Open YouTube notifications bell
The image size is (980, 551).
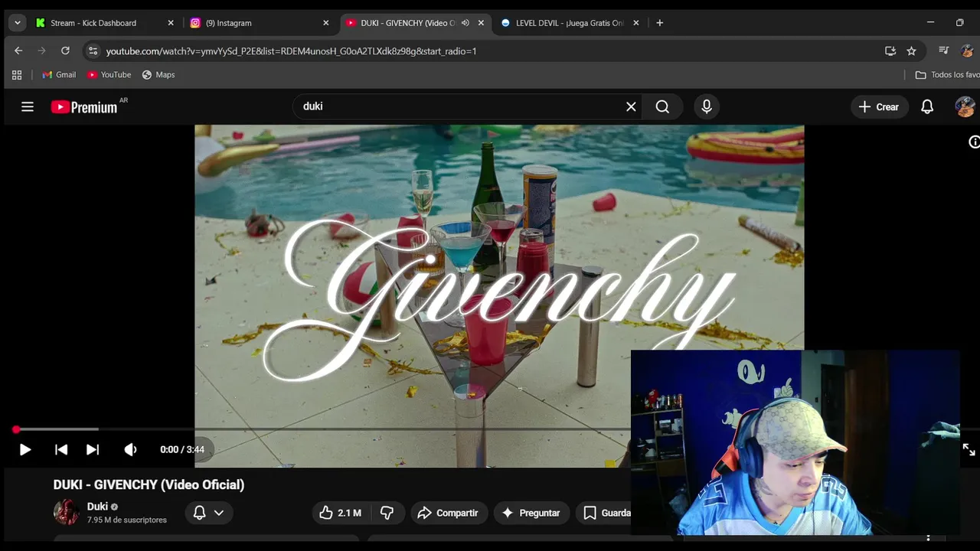927,107
